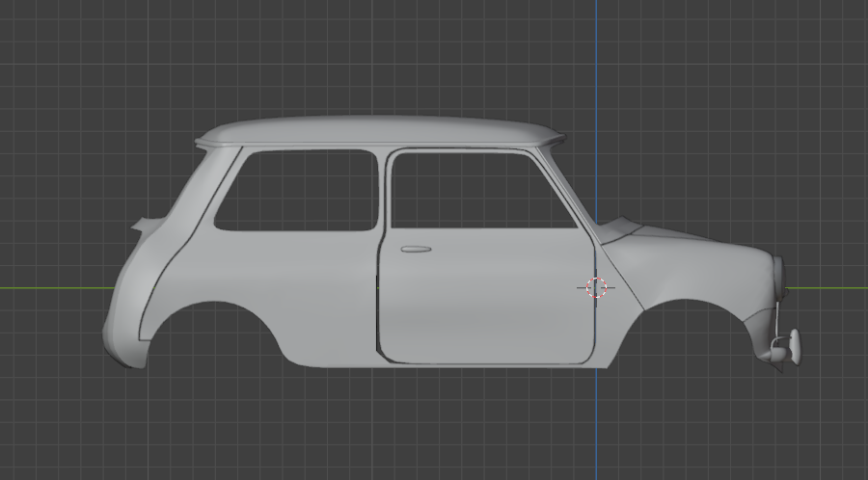The height and width of the screenshot is (480, 868).
Task: Select the door handle on the car door
Action: (x=416, y=250)
